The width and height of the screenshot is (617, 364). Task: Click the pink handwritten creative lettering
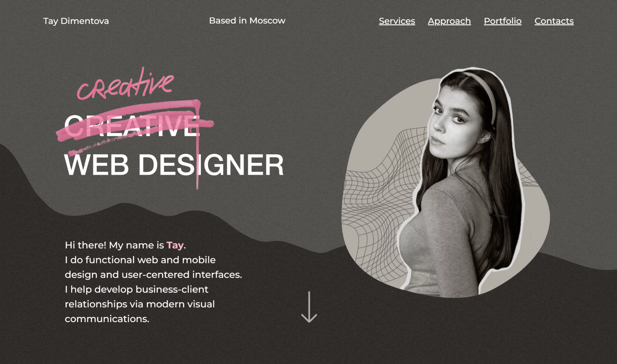pos(125,84)
